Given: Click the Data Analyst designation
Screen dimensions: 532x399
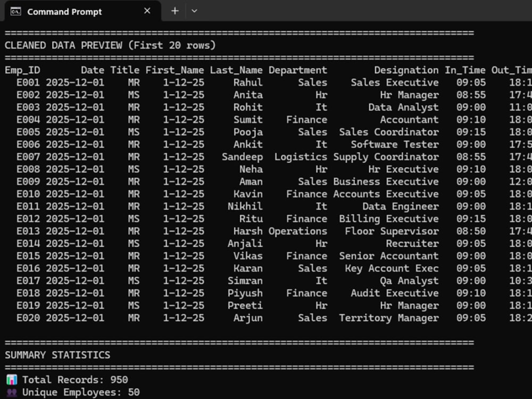Looking at the screenshot, I should pos(403,107).
